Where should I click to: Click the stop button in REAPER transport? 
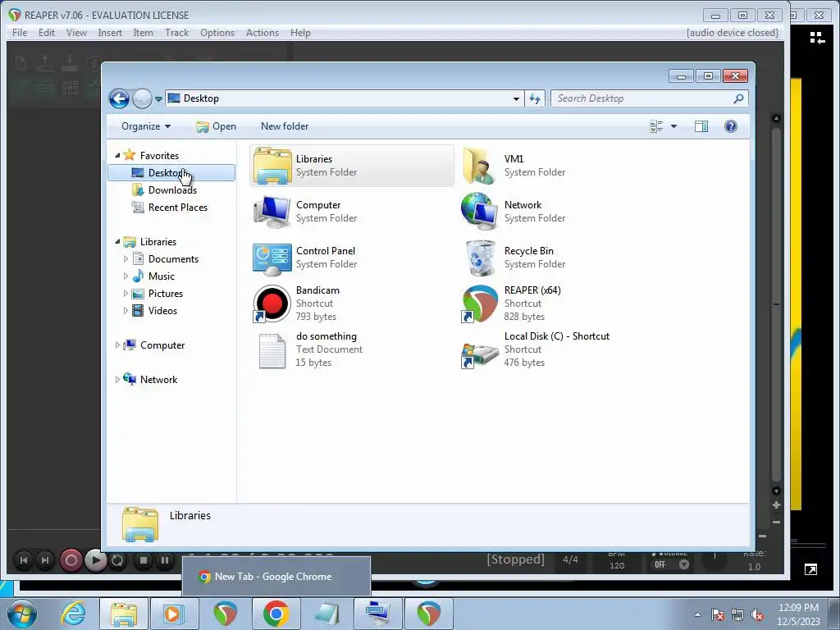143,560
